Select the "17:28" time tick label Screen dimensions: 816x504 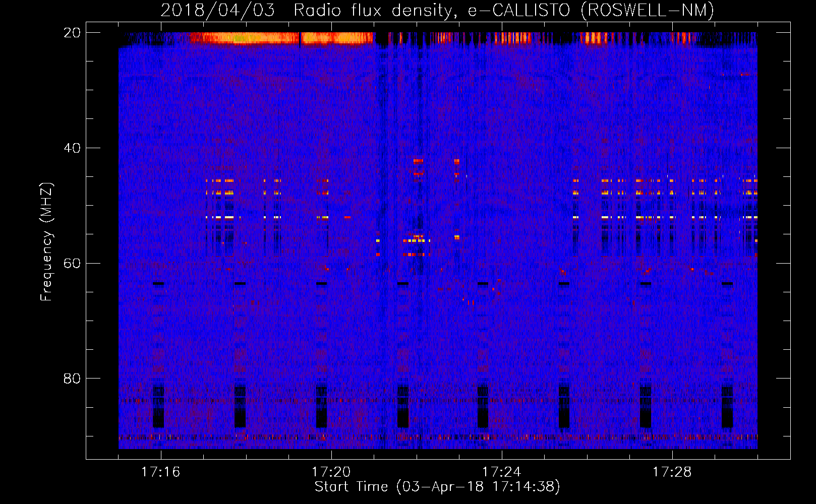[672, 472]
